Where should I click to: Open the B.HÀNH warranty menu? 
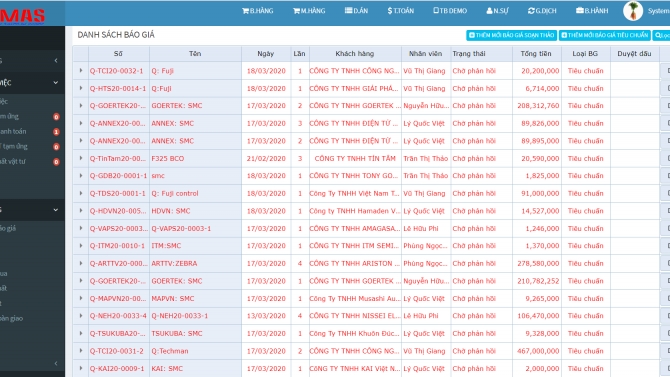pyautogui.click(x=592, y=11)
